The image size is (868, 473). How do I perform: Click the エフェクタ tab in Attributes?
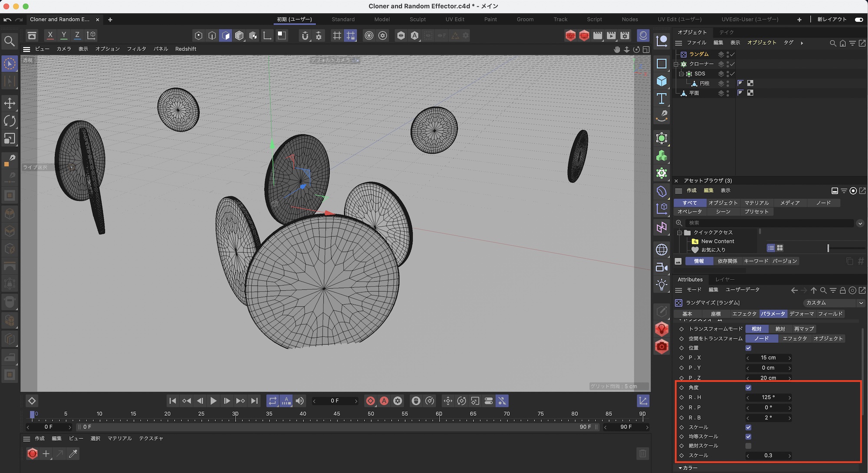pyautogui.click(x=744, y=314)
